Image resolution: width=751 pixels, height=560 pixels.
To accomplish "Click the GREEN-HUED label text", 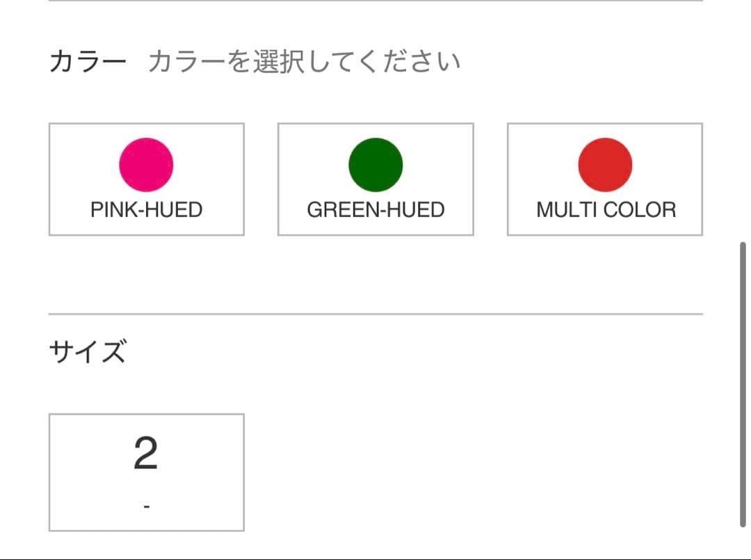I will click(375, 209).
